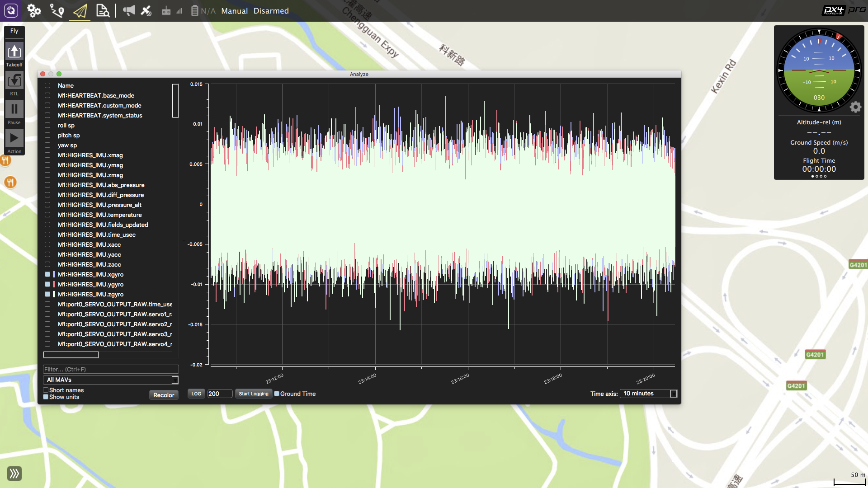
Task: Click the Disarmed status label
Action: point(271,10)
